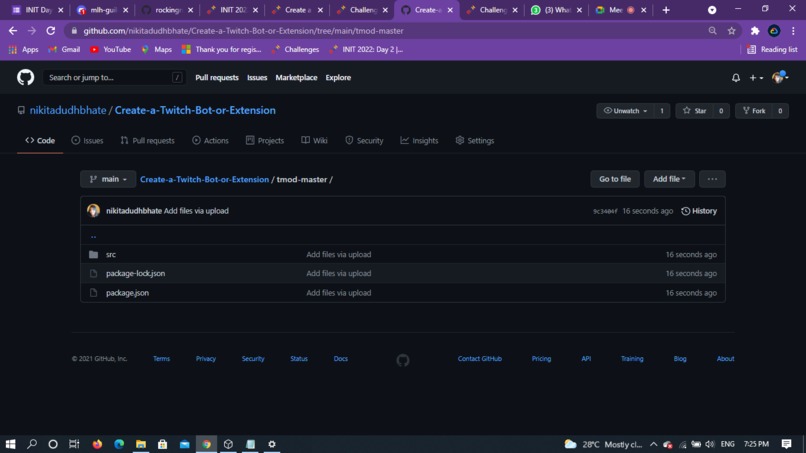The width and height of the screenshot is (806, 453).
Task: Open the user avatar menu
Action: click(780, 78)
